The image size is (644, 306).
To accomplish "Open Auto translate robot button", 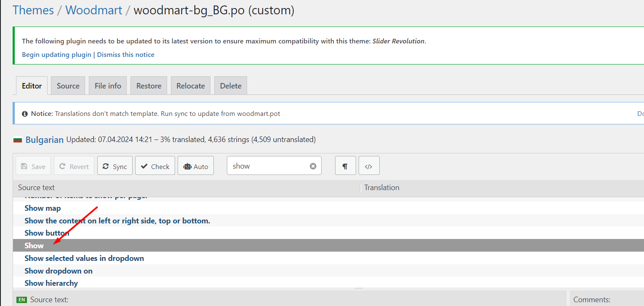I will click(x=196, y=166).
